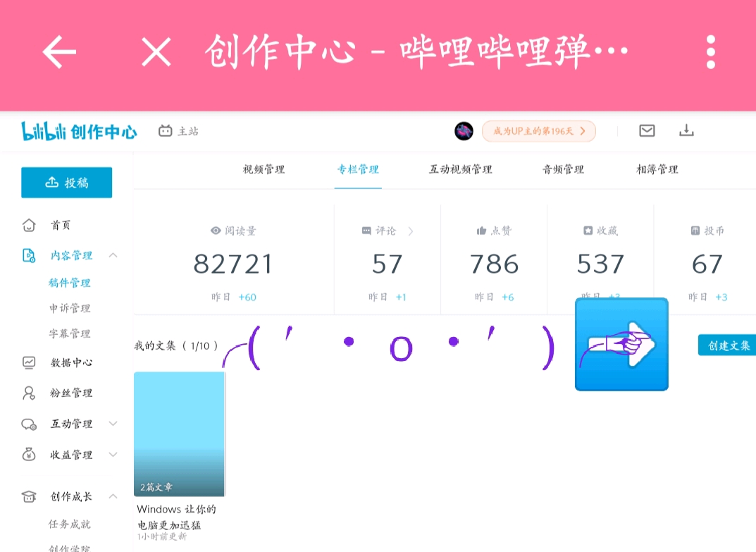The width and height of the screenshot is (756, 552).
Task: Open the 成为UP主的第196天 badge link
Action: pos(539,131)
